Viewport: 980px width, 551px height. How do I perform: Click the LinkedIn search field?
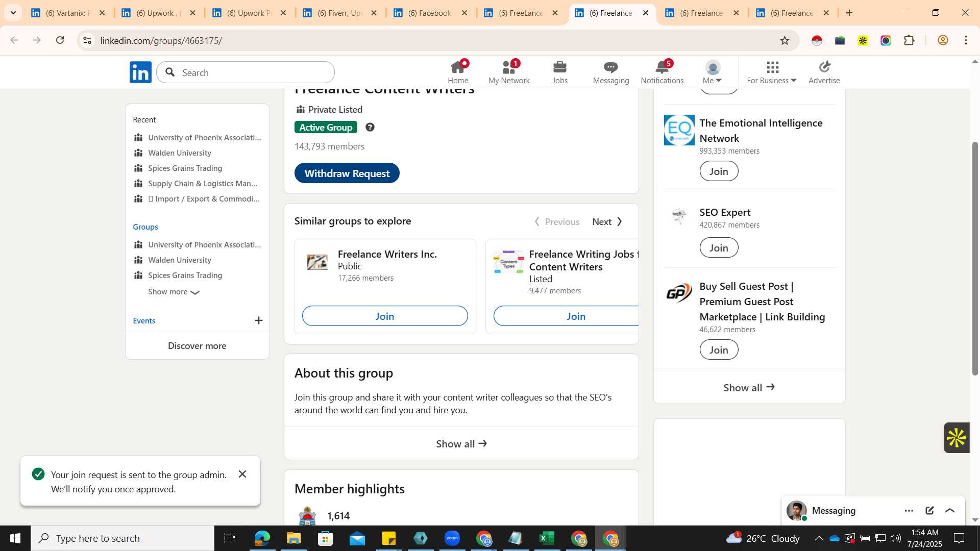pos(246,72)
